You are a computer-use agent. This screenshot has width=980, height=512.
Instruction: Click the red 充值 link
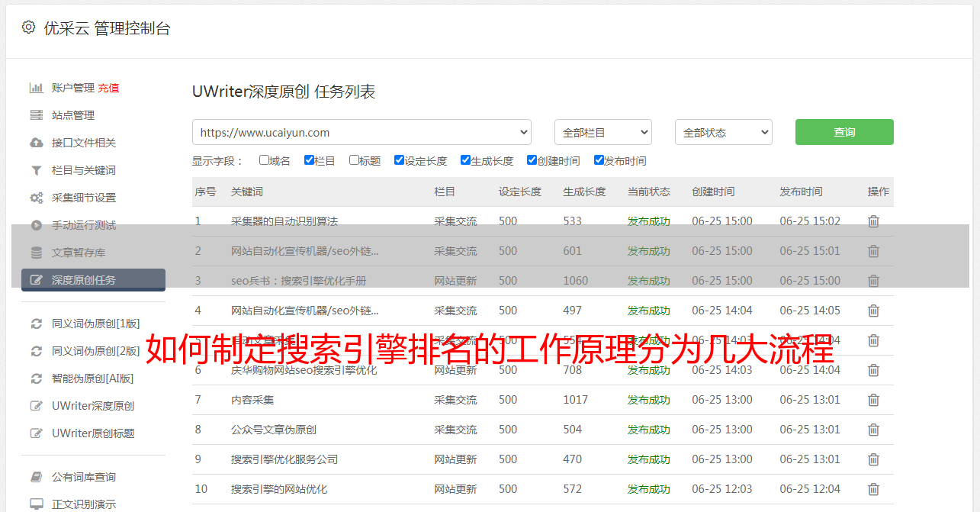[x=108, y=88]
